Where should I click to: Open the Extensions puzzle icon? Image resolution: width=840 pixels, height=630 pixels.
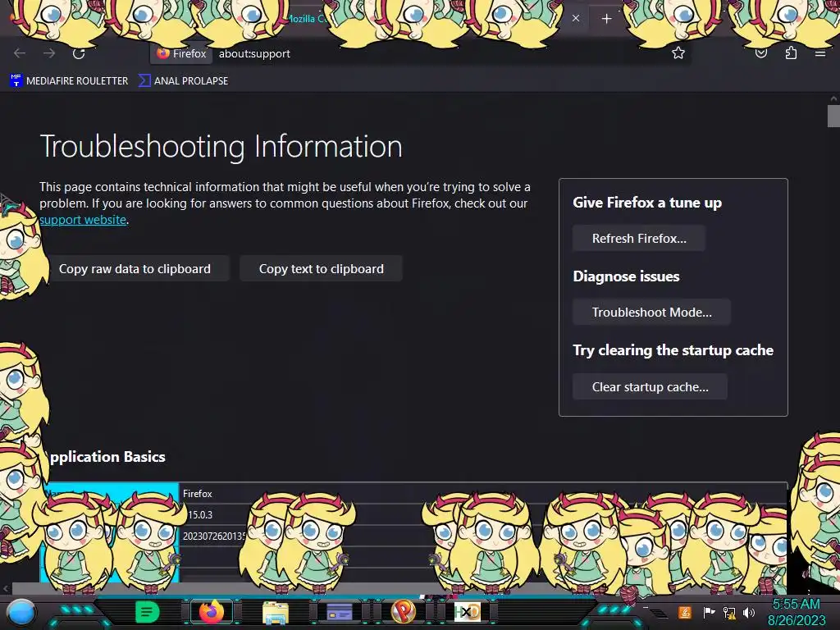[x=791, y=52]
